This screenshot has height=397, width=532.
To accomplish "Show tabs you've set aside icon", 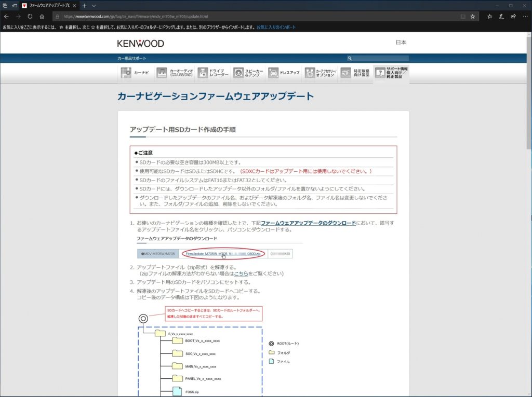I will (5, 5).
